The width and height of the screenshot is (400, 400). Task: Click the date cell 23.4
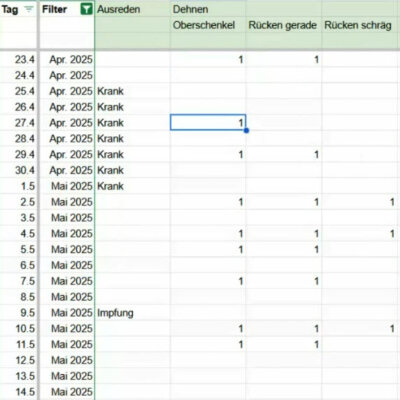click(x=18, y=59)
